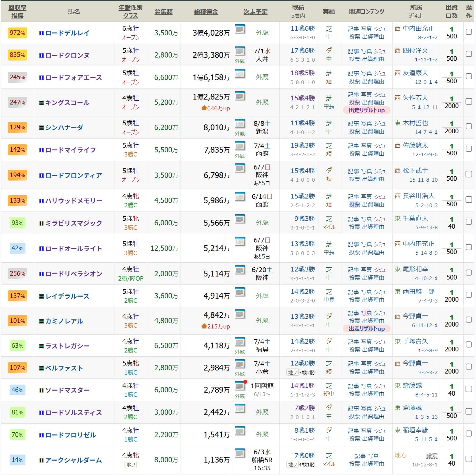Open calendar icon for シンハナーダ
The image size is (476, 475).
[x=240, y=124]
